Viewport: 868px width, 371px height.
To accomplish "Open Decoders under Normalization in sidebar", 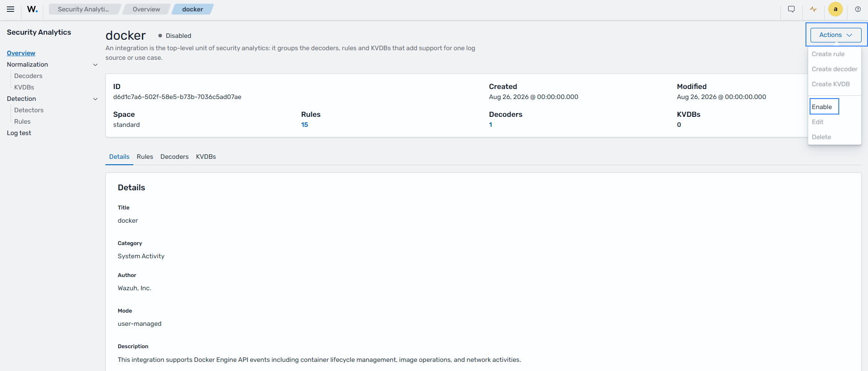I will tap(28, 76).
